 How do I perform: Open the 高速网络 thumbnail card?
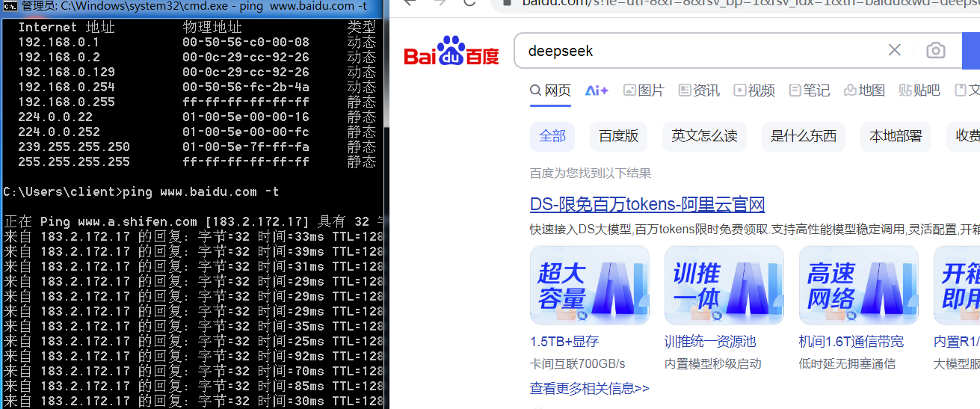coord(859,285)
